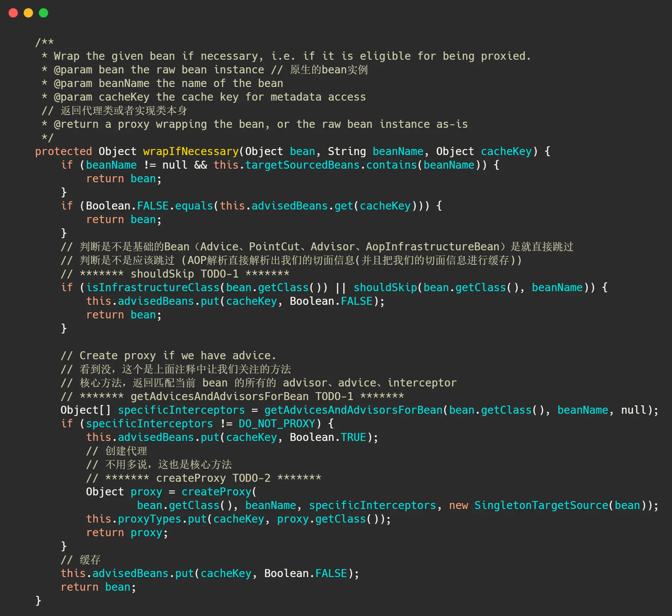Click the comment 'getAdvicesAndAdvisorsForBean TODO-1'
This screenshot has height=616, width=672.
click(242, 396)
